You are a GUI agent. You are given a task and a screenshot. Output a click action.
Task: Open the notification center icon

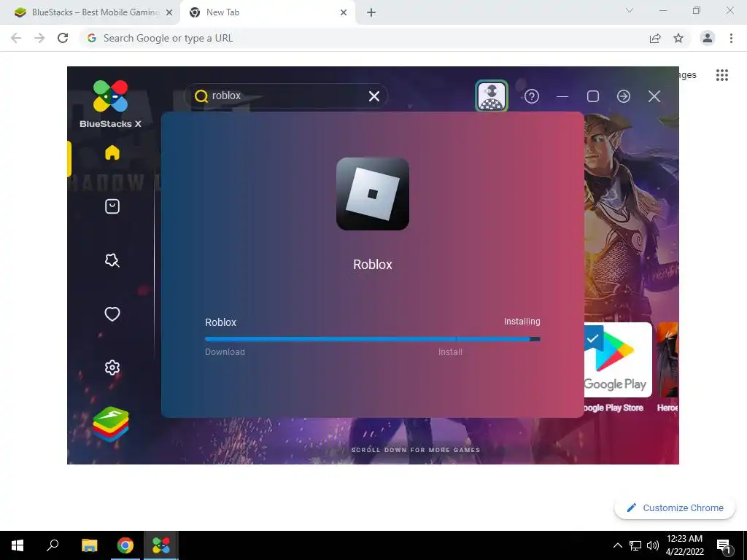pyautogui.click(x=724, y=545)
